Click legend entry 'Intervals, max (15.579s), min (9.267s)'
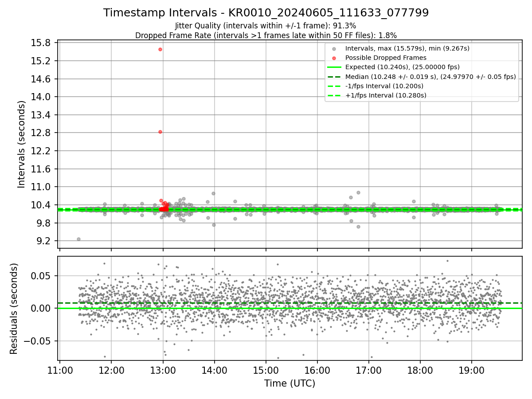The image size is (532, 399). point(407,48)
